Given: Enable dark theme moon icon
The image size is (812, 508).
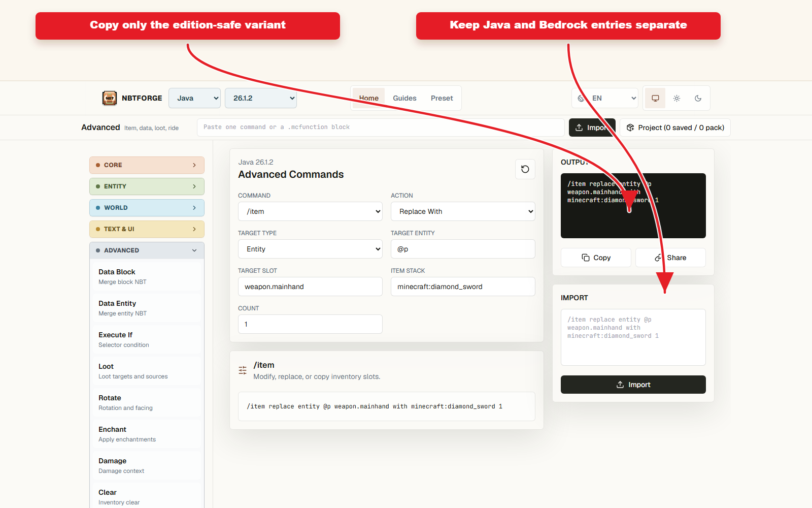Looking at the screenshot, I should (x=698, y=98).
